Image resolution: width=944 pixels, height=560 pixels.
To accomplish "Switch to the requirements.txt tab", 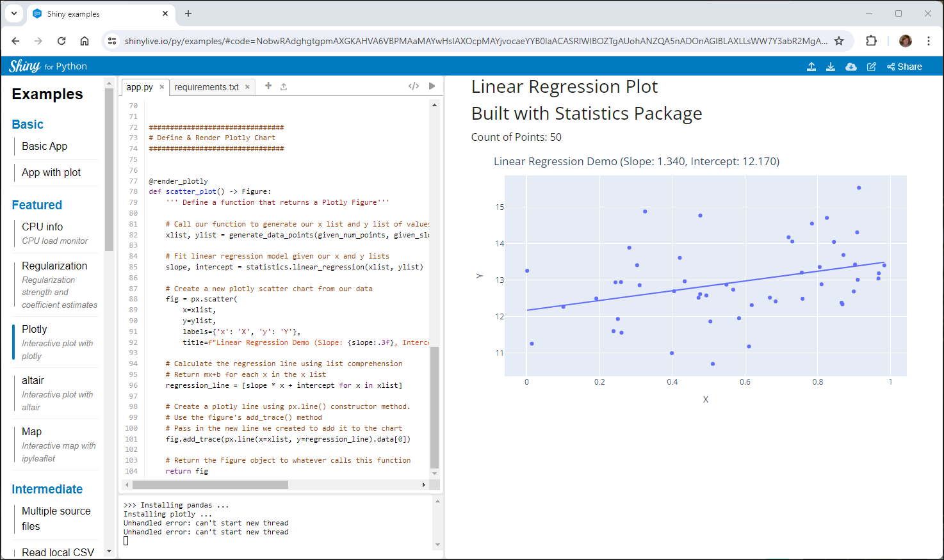I will tap(206, 87).
